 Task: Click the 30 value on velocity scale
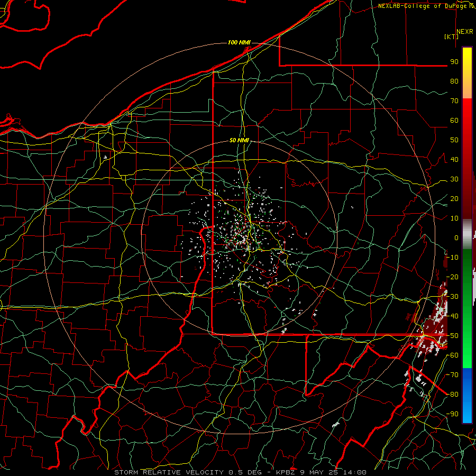(x=454, y=179)
